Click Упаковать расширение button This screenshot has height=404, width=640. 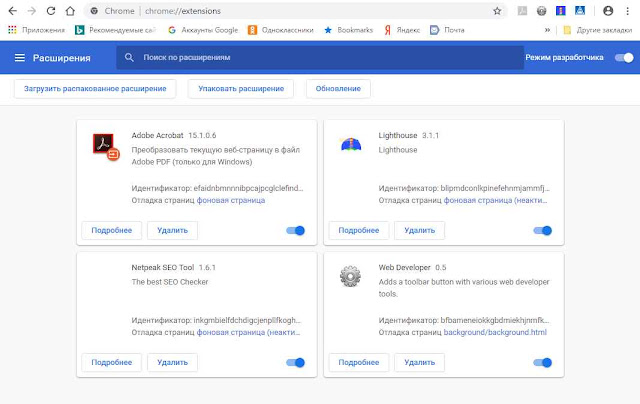click(241, 89)
